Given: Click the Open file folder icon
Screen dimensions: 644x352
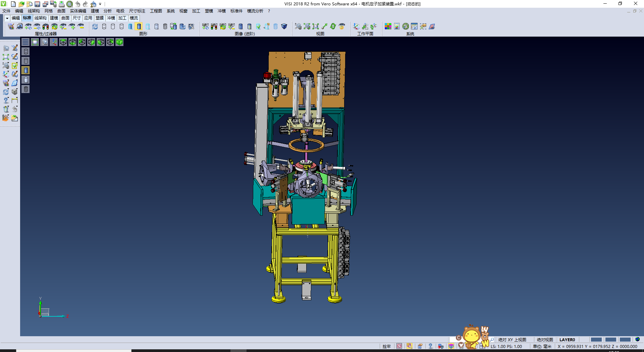Looking at the screenshot, I should click(21, 4).
